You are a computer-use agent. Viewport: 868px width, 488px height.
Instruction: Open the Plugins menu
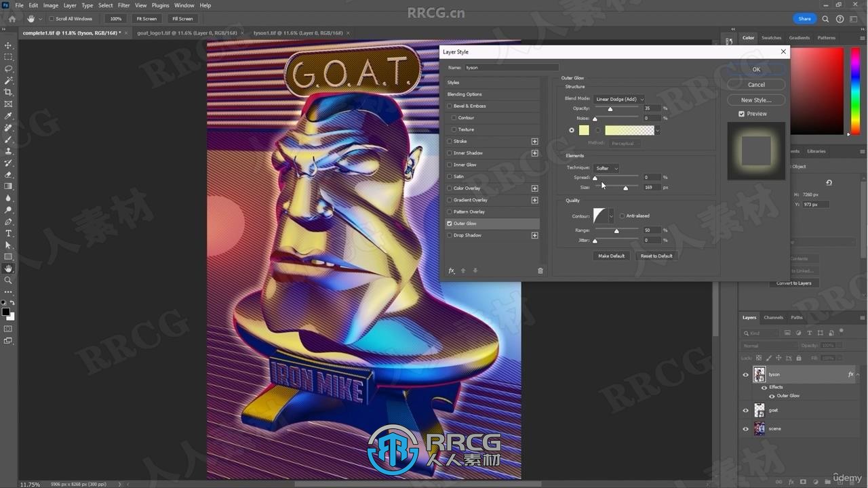click(160, 5)
